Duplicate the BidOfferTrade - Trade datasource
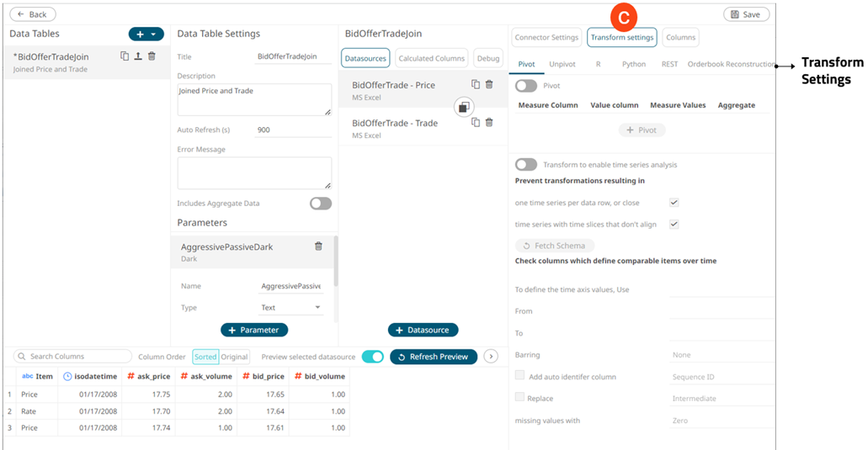The width and height of the screenshot is (868, 450). coord(476,122)
